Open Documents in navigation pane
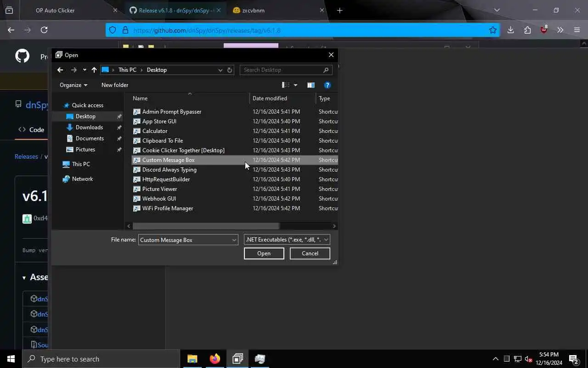The image size is (588, 368). [x=90, y=138]
